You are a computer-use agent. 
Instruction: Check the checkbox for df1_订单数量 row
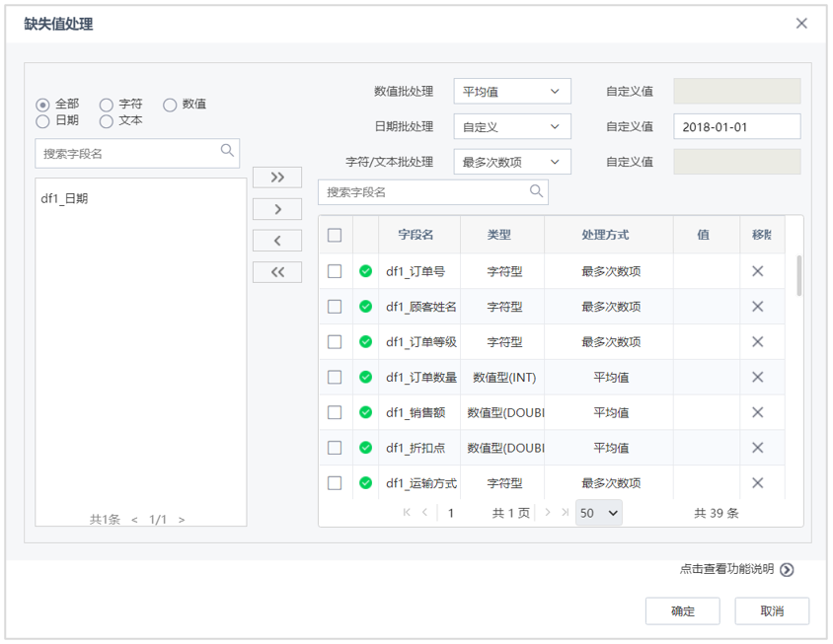click(x=335, y=377)
